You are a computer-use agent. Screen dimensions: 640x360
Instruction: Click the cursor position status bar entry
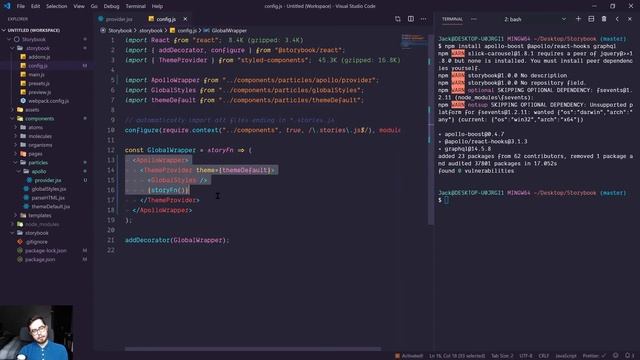coord(457,356)
